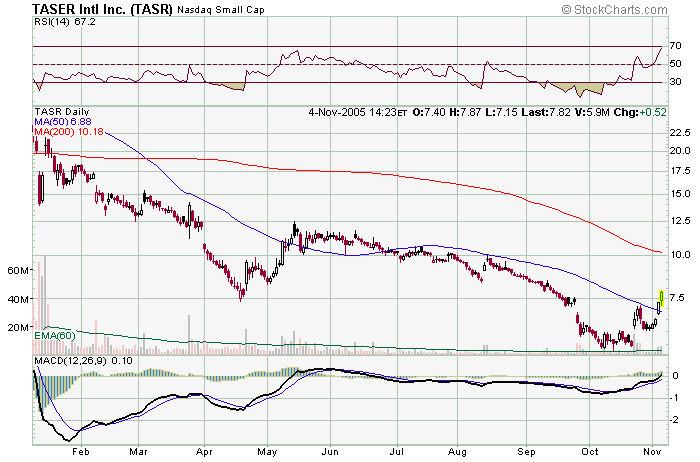Click the L:7.15 low price value
The height and width of the screenshot is (462, 700).
tap(501, 112)
